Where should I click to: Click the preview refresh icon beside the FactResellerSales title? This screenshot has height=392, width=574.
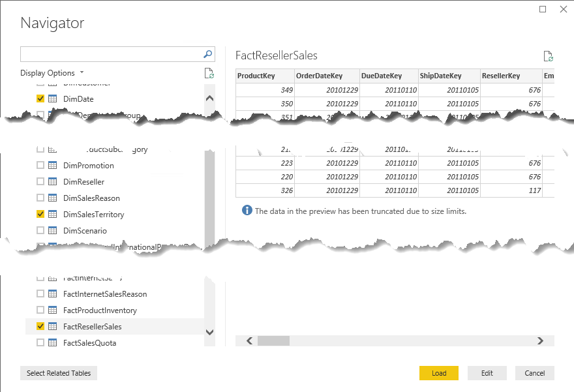pyautogui.click(x=548, y=57)
